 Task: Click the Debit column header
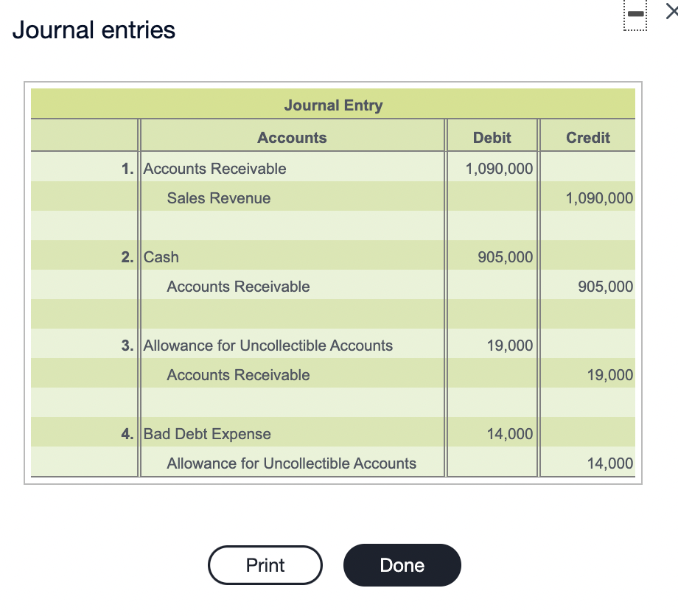[492, 138]
